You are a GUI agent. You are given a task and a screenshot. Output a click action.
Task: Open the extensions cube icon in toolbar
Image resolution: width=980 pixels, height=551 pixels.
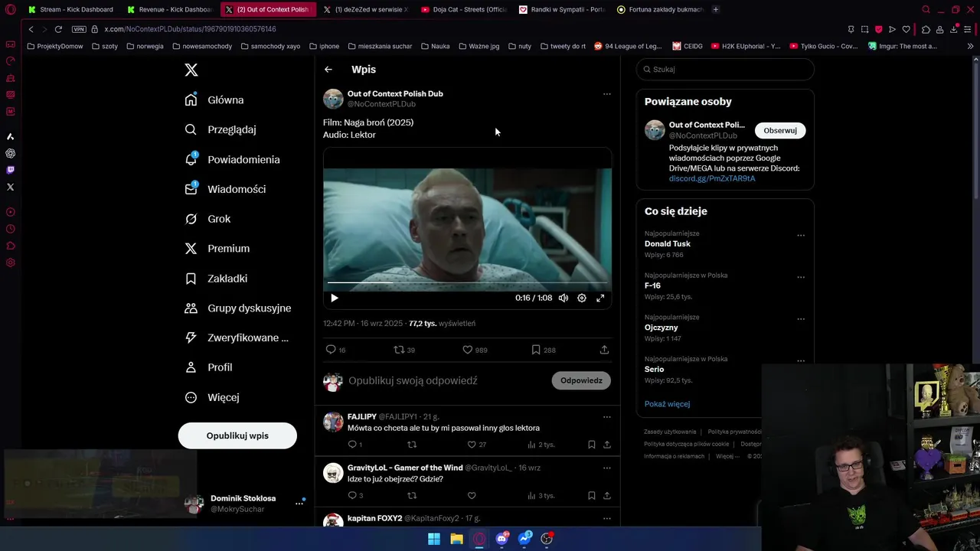926,29
